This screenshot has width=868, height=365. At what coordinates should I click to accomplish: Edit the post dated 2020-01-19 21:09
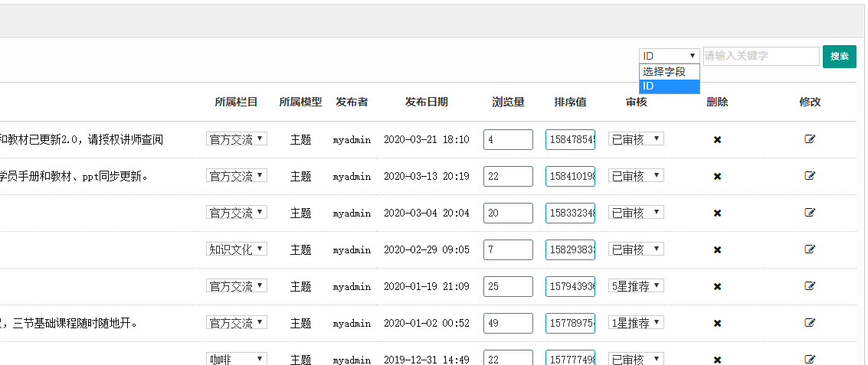click(x=810, y=286)
